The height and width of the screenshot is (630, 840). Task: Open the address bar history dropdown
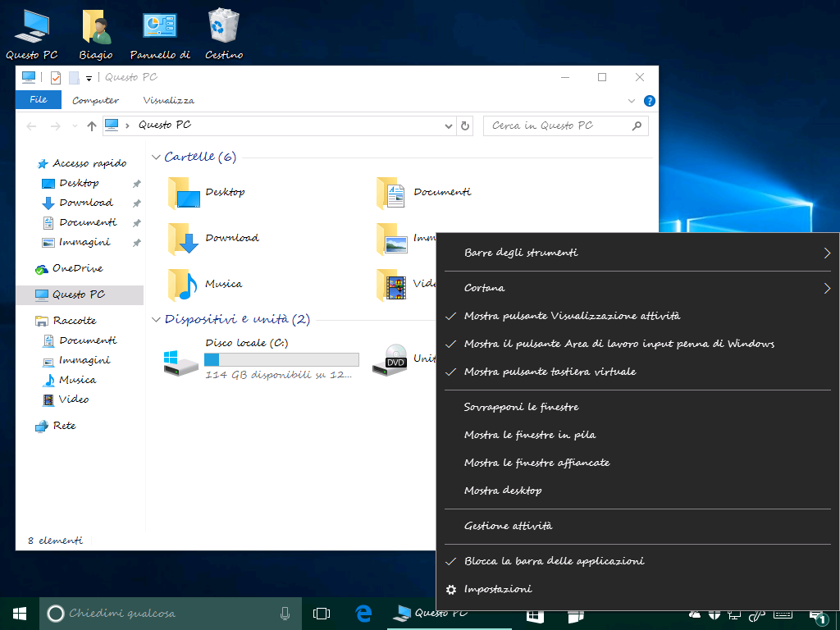click(x=449, y=126)
